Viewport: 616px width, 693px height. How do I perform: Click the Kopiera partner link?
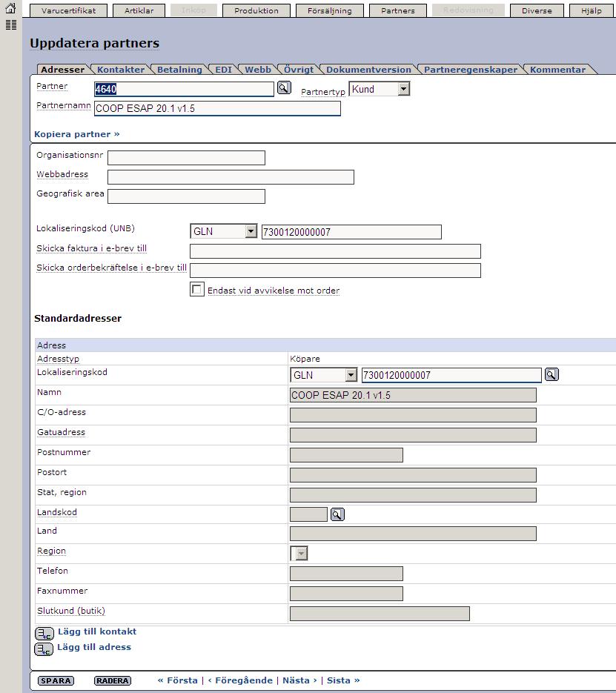(x=77, y=134)
